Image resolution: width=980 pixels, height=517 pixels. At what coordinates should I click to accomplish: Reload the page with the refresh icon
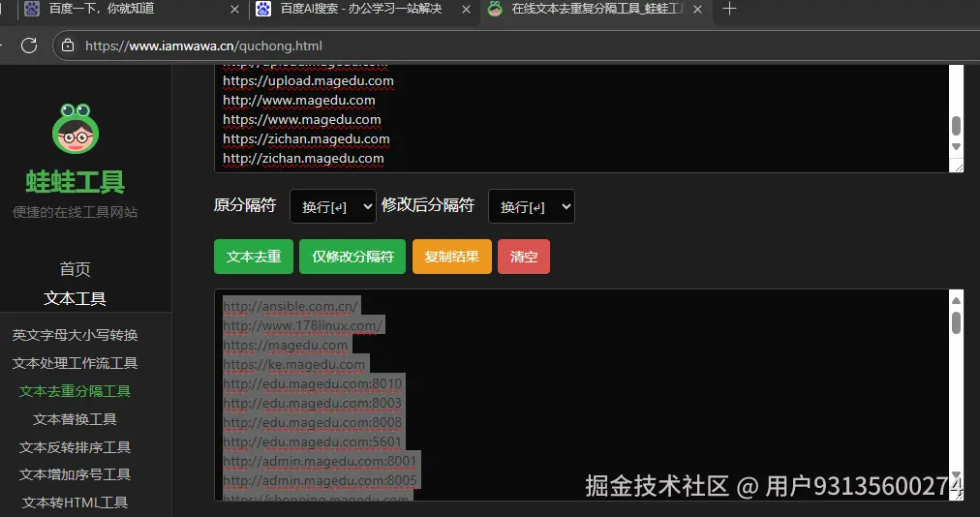[x=29, y=46]
